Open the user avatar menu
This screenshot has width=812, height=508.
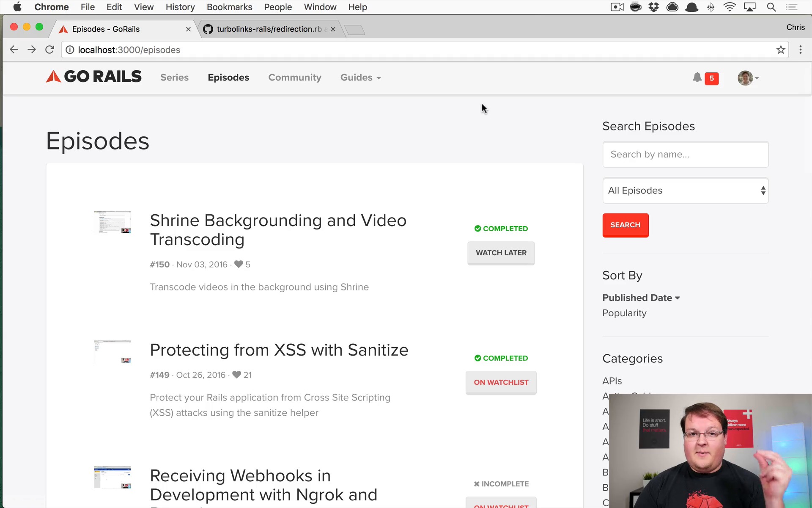pyautogui.click(x=748, y=78)
